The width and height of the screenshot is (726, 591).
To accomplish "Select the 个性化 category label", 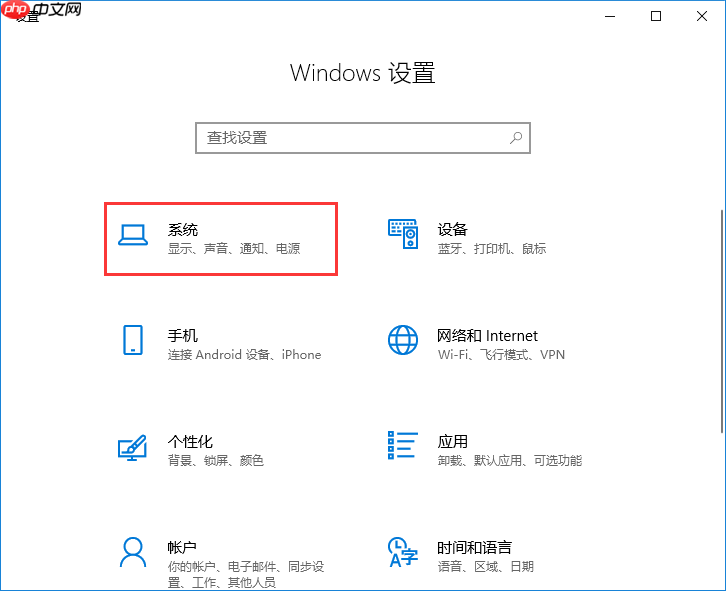I will pyautogui.click(x=190, y=441).
